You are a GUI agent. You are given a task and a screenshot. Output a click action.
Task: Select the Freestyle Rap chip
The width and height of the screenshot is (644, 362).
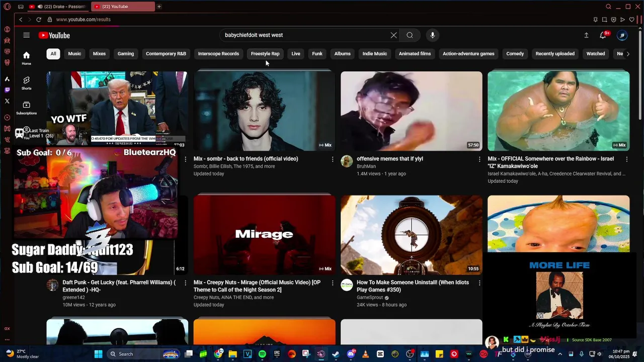[x=265, y=54]
